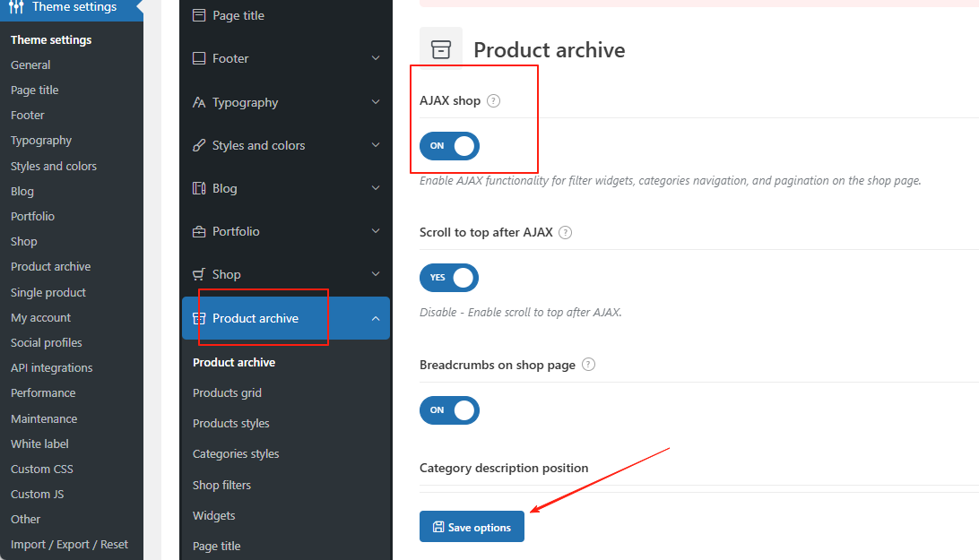Click the Styles and colors brush icon
The image size is (979, 560).
click(199, 145)
